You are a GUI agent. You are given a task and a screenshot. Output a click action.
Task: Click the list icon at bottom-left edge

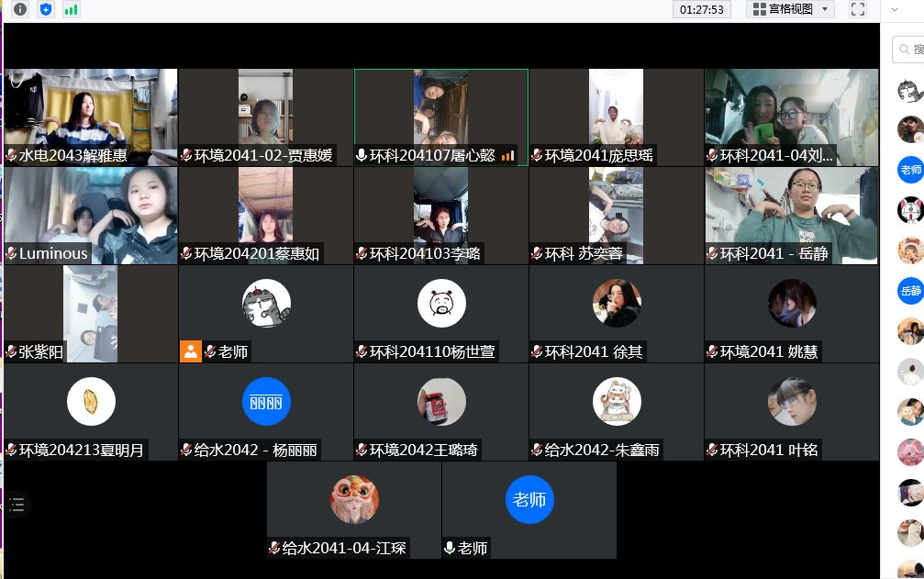17,505
